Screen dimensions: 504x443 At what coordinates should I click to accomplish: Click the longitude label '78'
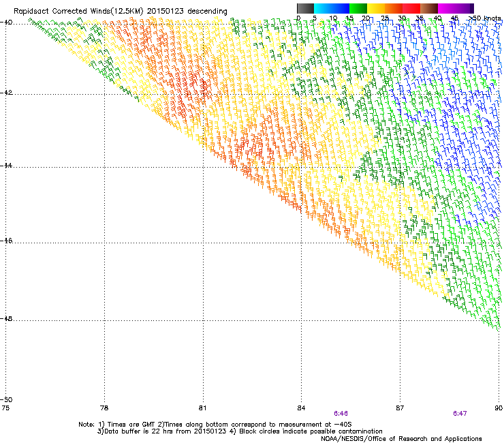tap(104, 408)
